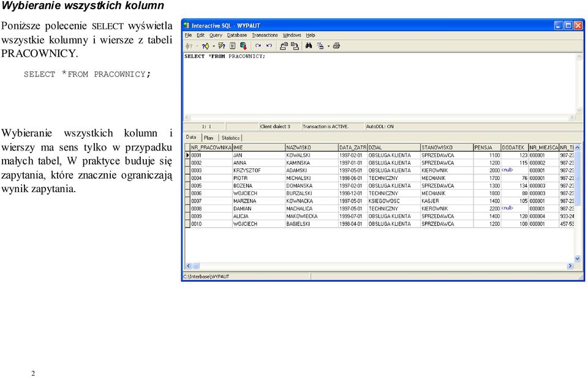The image size is (588, 377).
Task: Click the results grid scroll-left arrow
Action: (x=188, y=266)
